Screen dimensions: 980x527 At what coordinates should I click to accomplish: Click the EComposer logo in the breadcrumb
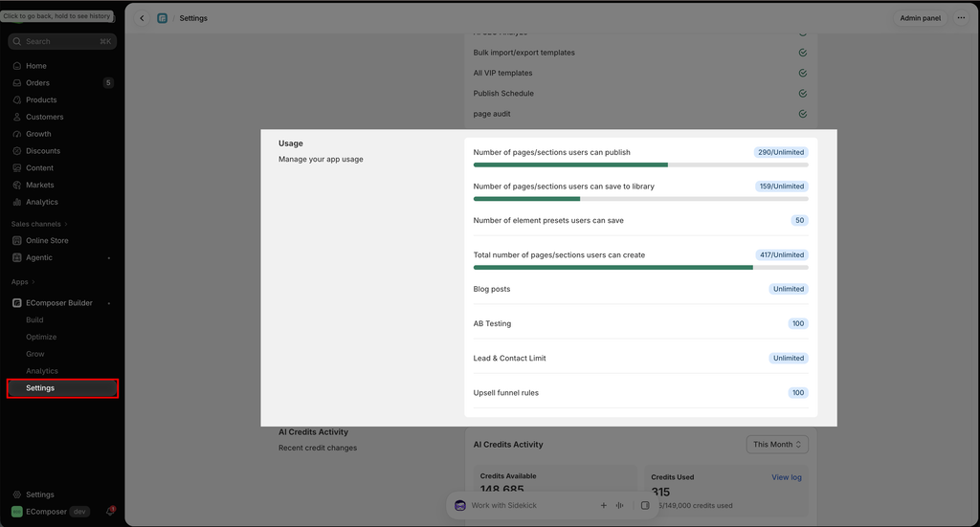pos(163,18)
